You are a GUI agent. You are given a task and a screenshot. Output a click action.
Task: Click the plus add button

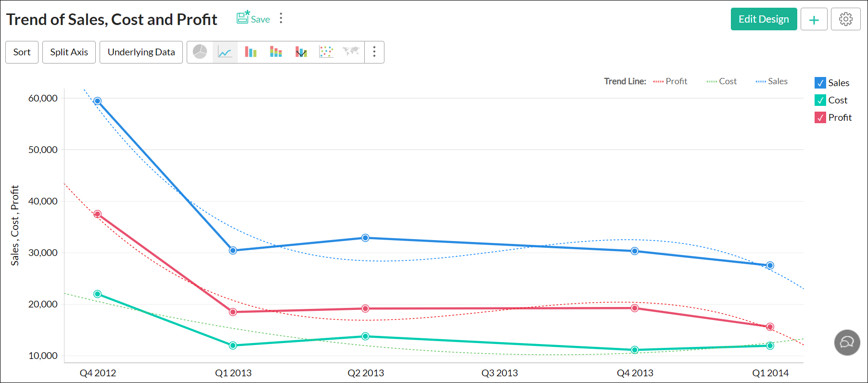pyautogui.click(x=814, y=20)
